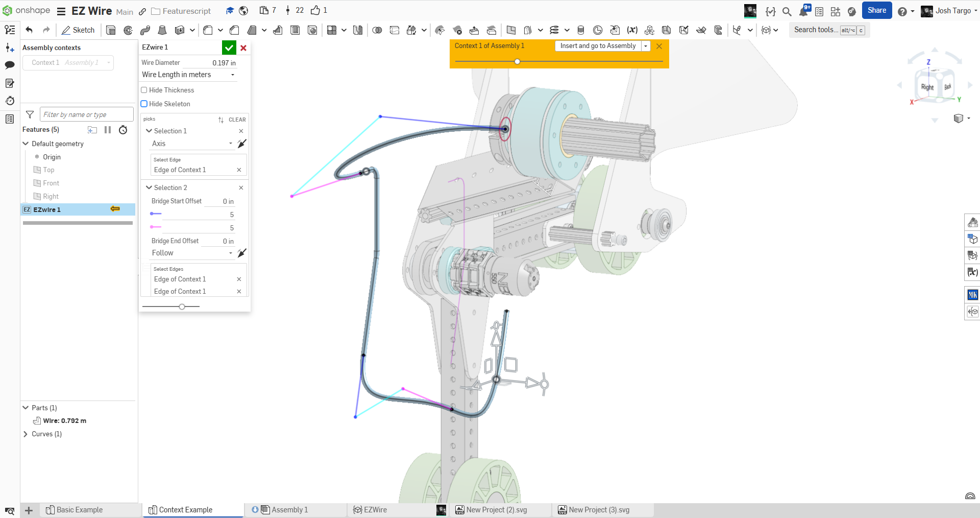Open Context 1 Assembly 1 dropdown
The width and height of the screenshot is (980, 518).
68,62
